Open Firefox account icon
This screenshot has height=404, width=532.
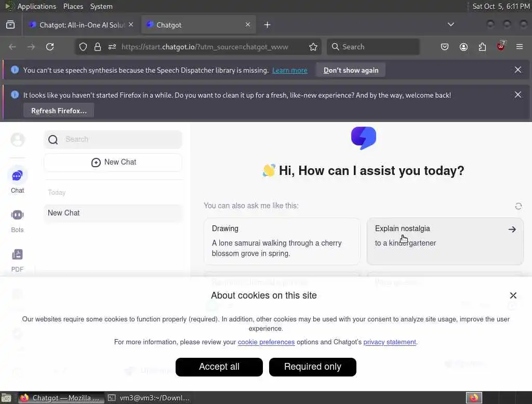point(463,47)
